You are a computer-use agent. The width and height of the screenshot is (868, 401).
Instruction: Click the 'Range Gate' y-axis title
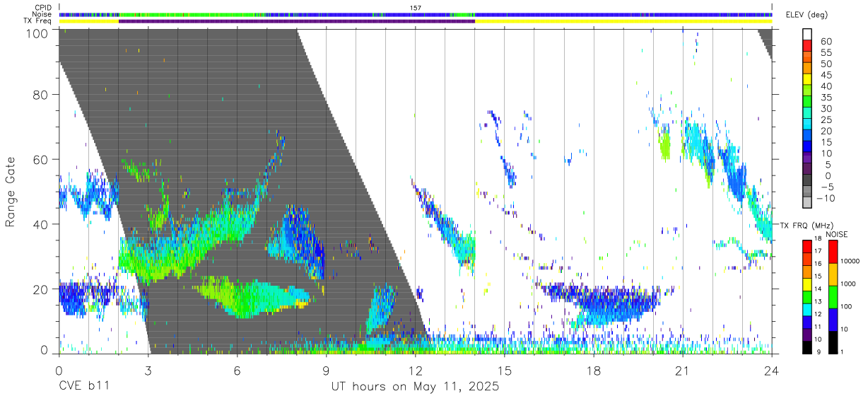pyautogui.click(x=11, y=192)
